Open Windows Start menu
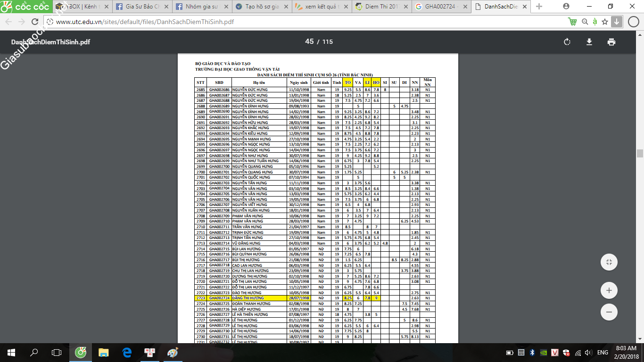This screenshot has width=644, height=362. tap(11, 352)
